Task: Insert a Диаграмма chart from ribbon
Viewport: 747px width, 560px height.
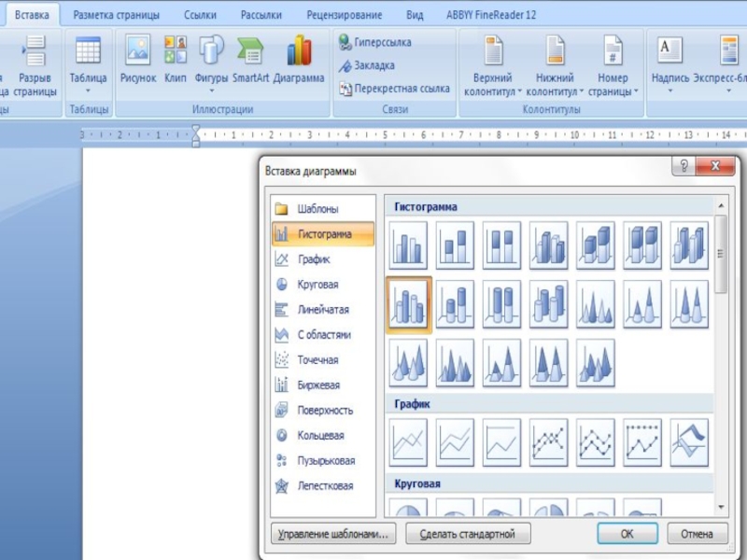Action: 299,60
